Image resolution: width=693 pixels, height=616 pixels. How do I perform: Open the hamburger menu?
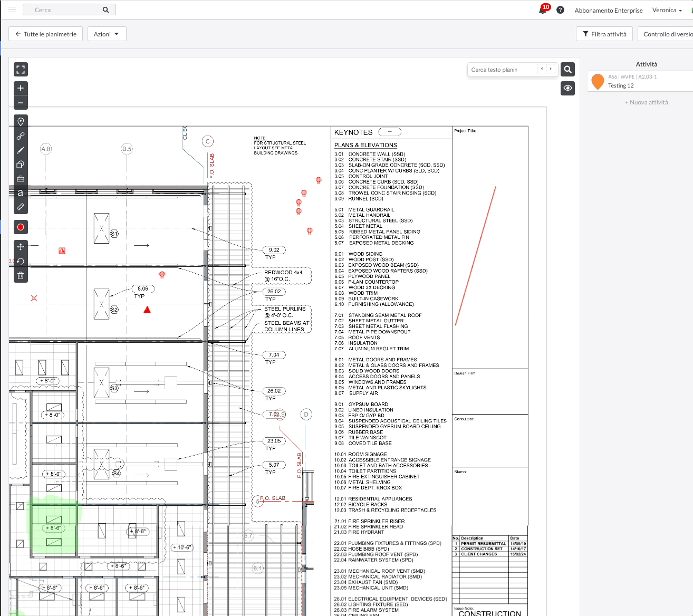(x=12, y=9)
